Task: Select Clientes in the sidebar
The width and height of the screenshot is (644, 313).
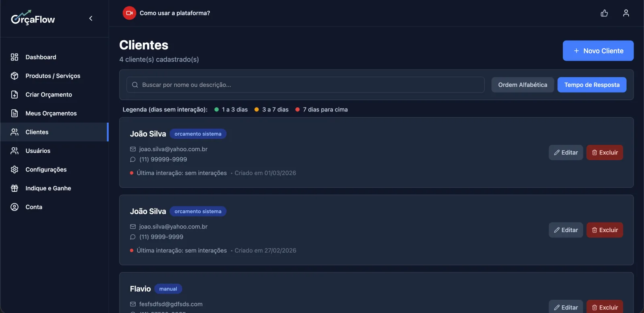Action: tap(54, 132)
